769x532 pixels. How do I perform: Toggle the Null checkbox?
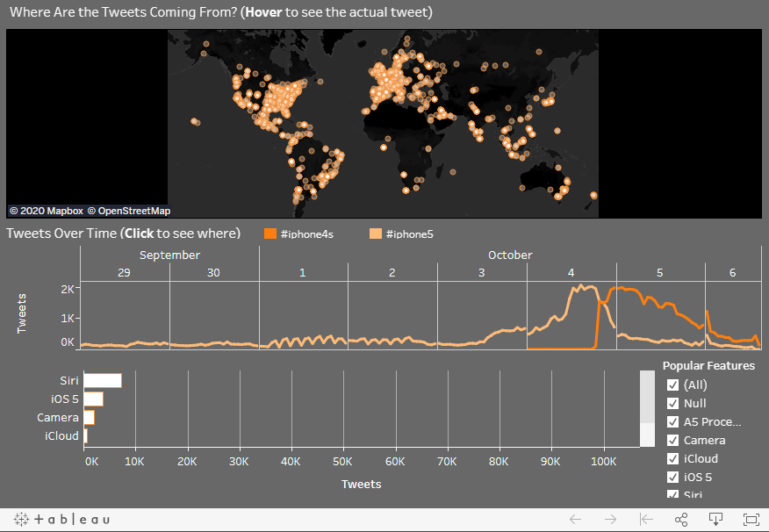click(x=673, y=403)
